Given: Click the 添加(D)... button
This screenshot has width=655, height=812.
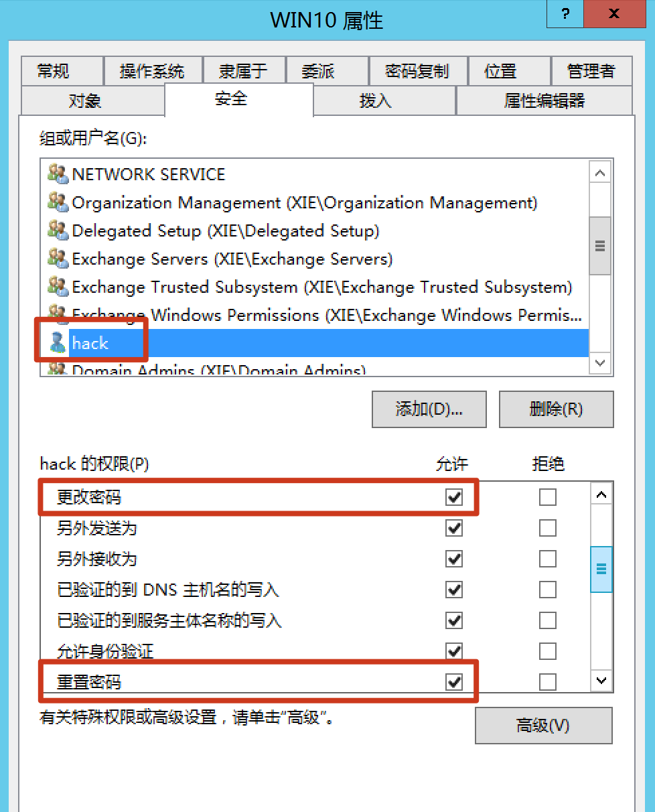Looking at the screenshot, I should pyautogui.click(x=429, y=409).
